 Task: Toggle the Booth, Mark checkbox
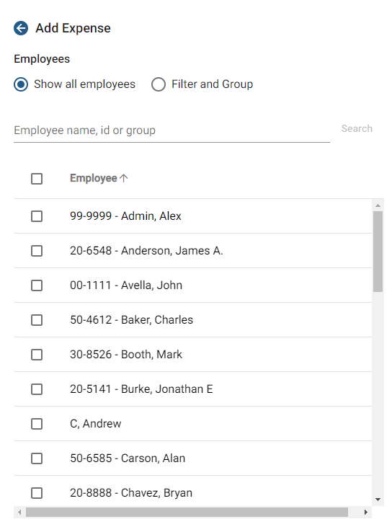[37, 355]
